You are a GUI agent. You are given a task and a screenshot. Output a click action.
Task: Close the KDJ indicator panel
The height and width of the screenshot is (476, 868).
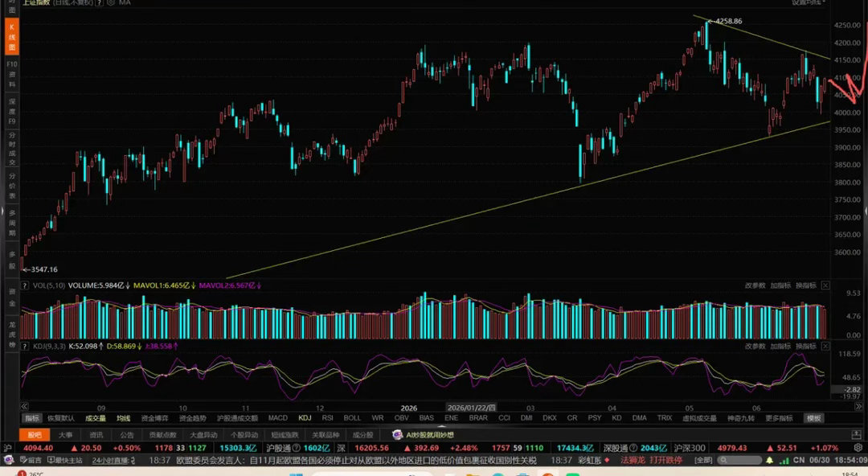pyautogui.click(x=825, y=347)
